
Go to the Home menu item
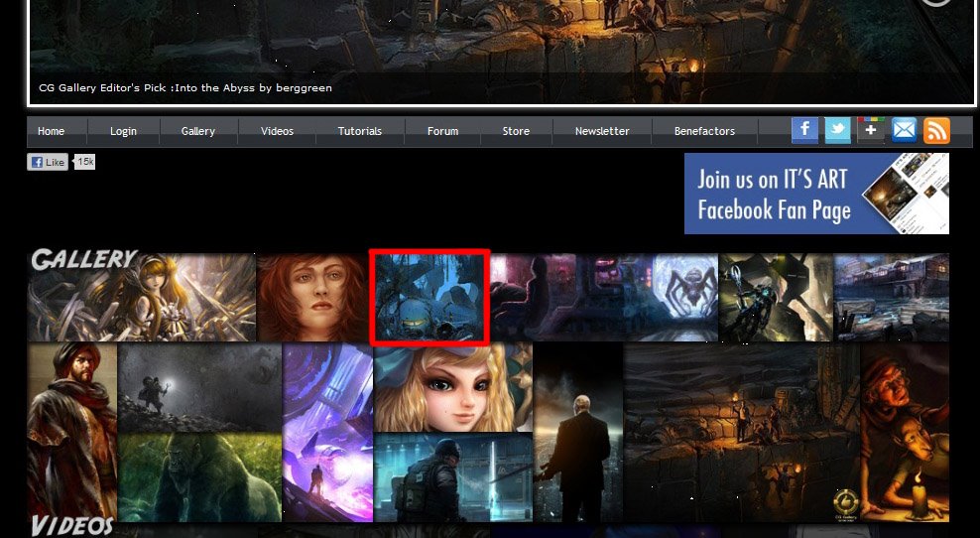coord(51,131)
